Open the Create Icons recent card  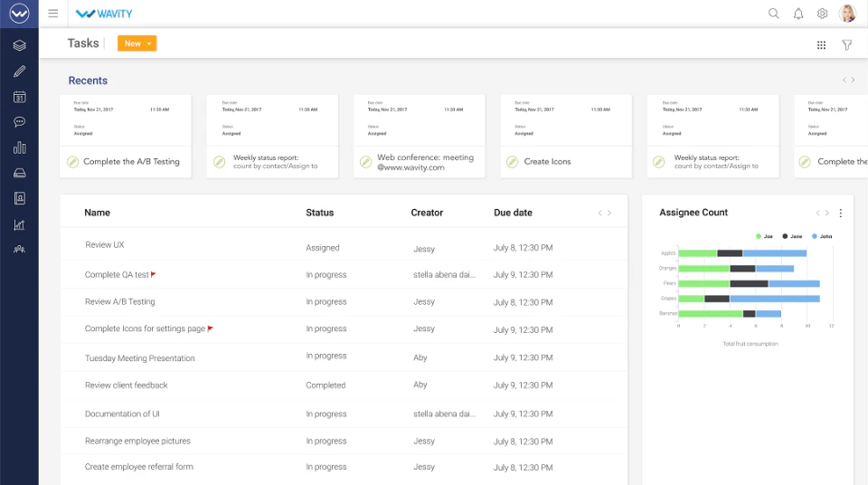(566, 137)
